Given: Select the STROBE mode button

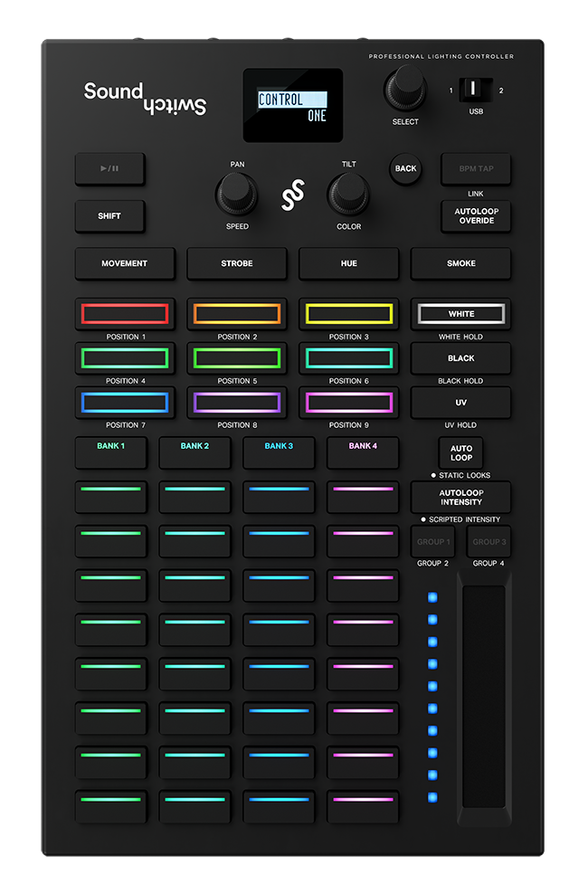Looking at the screenshot, I should click(237, 263).
